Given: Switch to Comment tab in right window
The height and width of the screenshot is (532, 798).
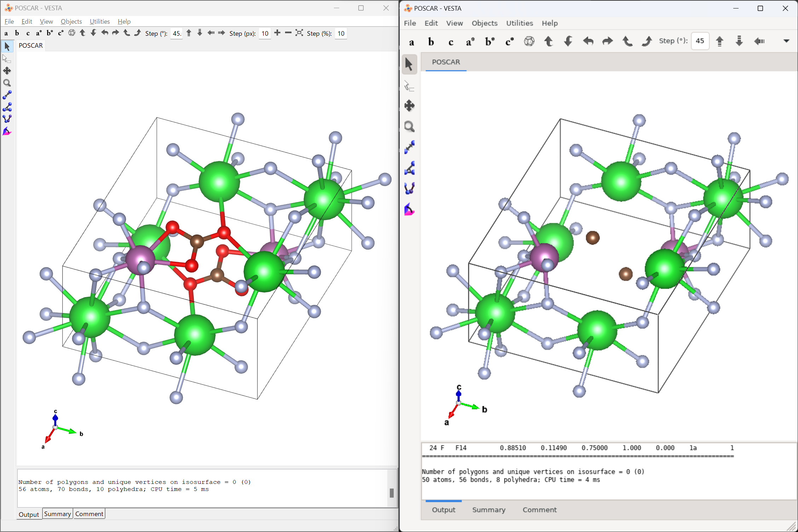Looking at the screenshot, I should (x=539, y=510).
